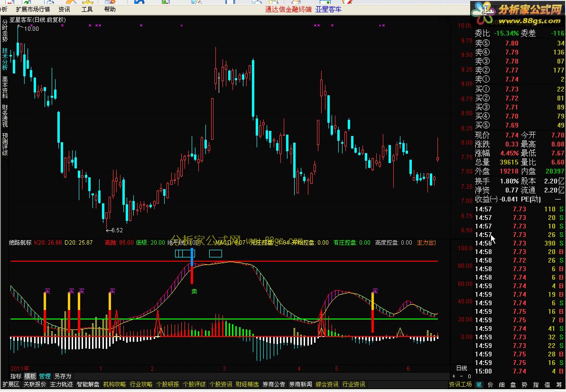Select the 细 detail tab
Image resolution: width=566 pixels, height=392 pixels.
501,384
